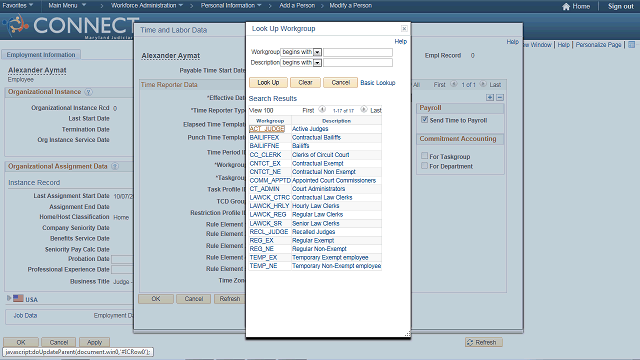Click page Refresh button with arrows icon
This screenshot has width=640, height=360.
tap(484, 342)
